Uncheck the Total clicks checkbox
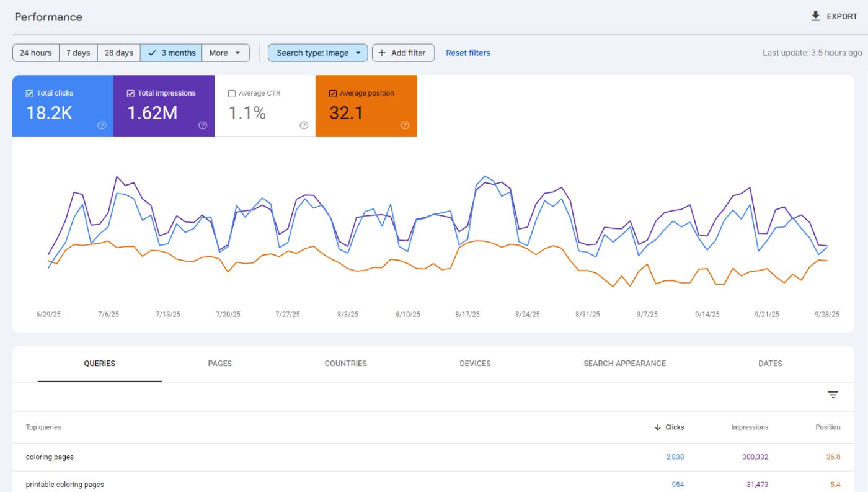Viewport: 868px width, 492px height. (x=30, y=93)
